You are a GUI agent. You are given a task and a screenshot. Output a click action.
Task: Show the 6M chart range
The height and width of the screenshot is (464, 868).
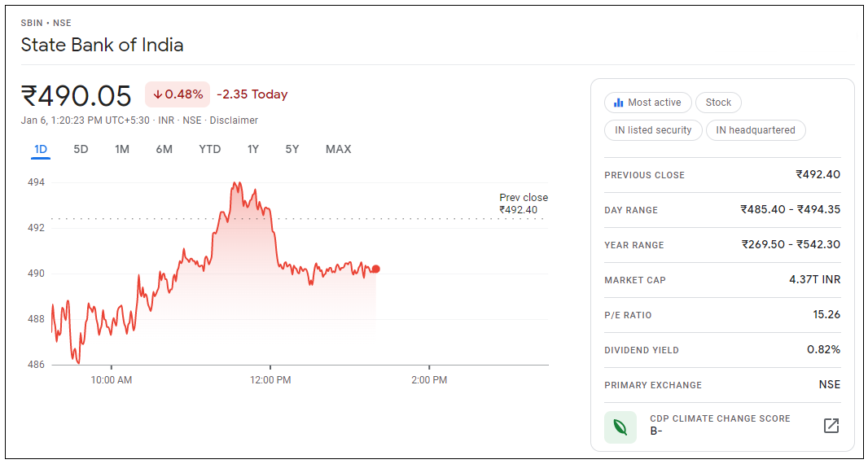(x=164, y=149)
